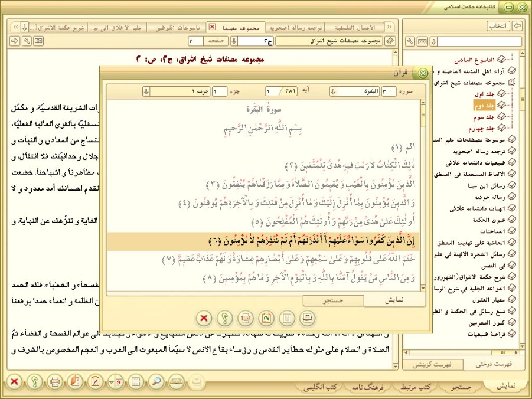
Task: Open the حزب ۱ dropdown in the Quran dialog
Action: (x=146, y=91)
